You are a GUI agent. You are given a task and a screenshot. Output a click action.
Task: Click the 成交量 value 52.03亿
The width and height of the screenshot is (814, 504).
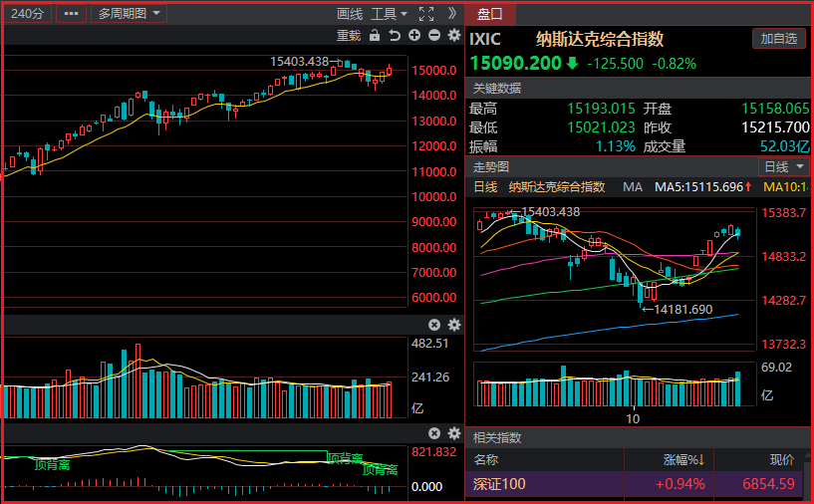(x=784, y=146)
